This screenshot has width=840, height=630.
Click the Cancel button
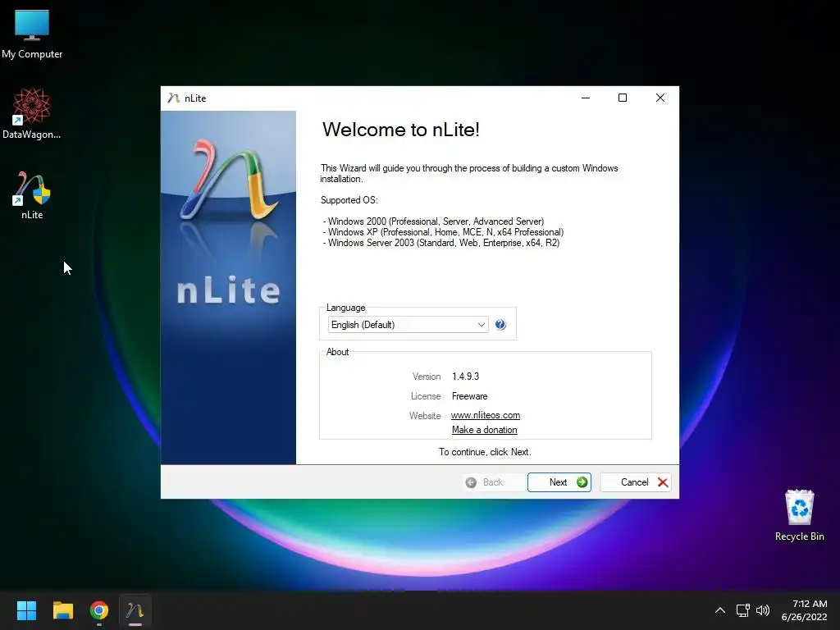(636, 482)
